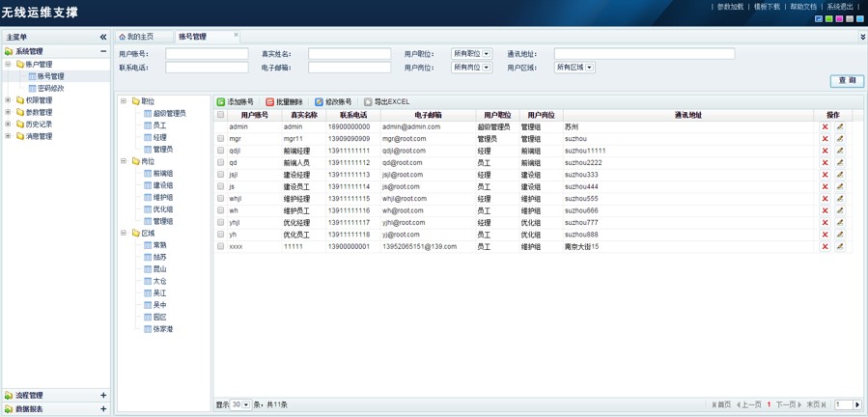Collapse sidebar with double-chevron icon
868x417 pixels.
pyautogui.click(x=103, y=37)
